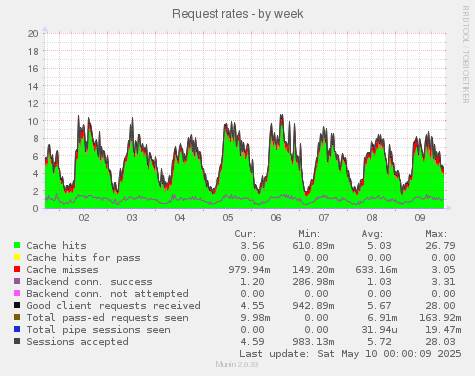Click the purple Backend conn. success swatch

pos(17,281)
